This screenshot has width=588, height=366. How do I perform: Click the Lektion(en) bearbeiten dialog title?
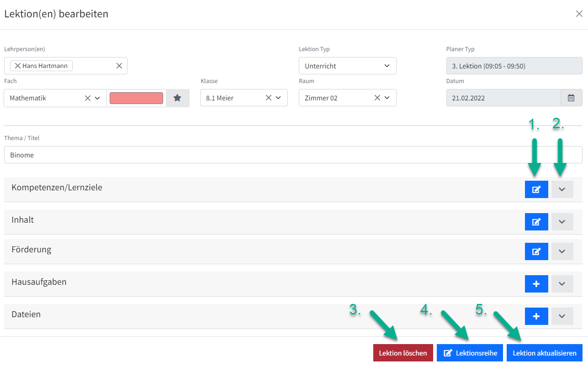tap(56, 14)
